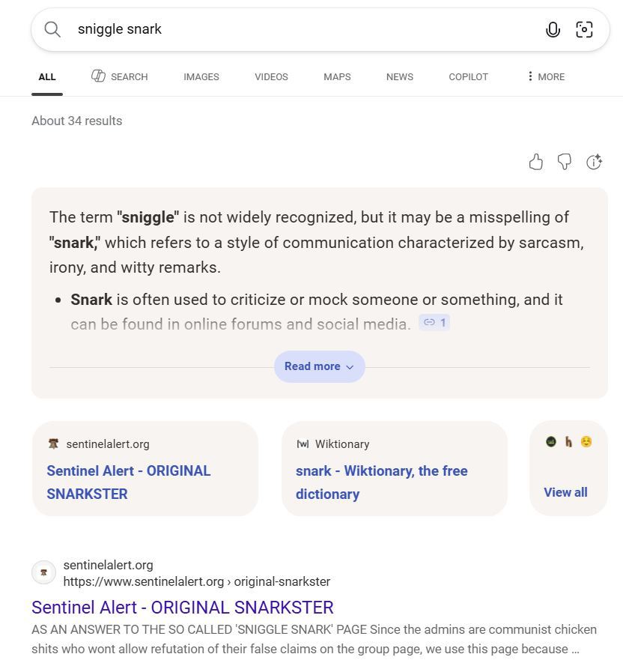Screen dimensions: 623x672
Task: Click the citation link badge numbered 1
Action: coord(434,322)
